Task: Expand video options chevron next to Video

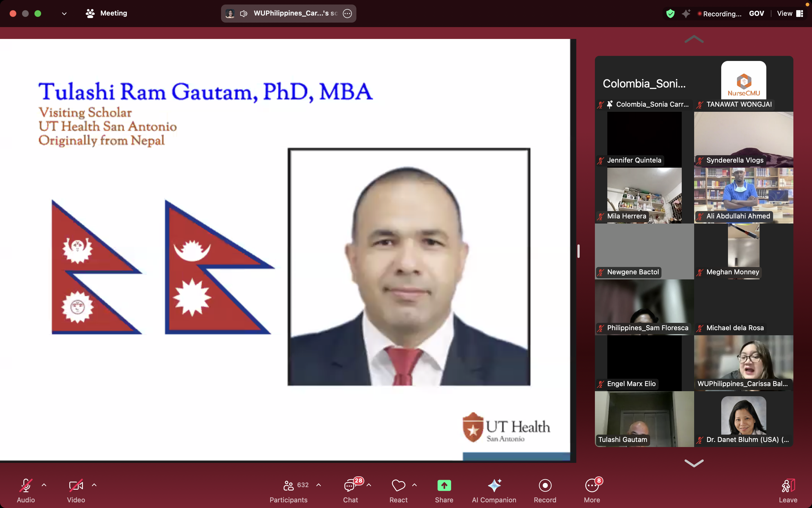Action: [x=94, y=485]
